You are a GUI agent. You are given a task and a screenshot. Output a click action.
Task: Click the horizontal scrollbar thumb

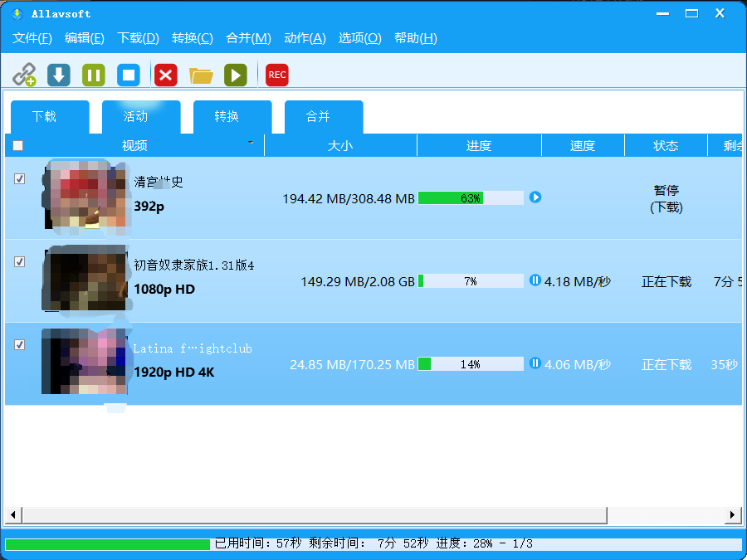click(x=315, y=514)
